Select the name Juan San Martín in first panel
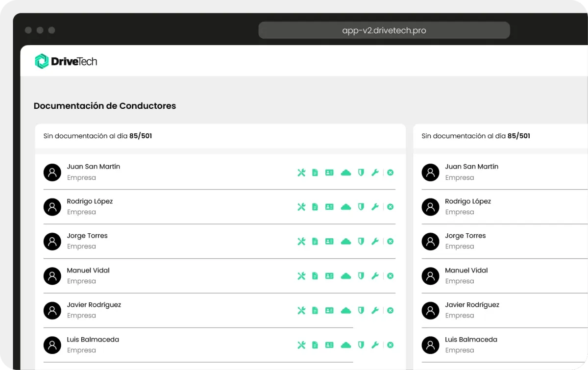This screenshot has height=370, width=588. [x=94, y=167]
